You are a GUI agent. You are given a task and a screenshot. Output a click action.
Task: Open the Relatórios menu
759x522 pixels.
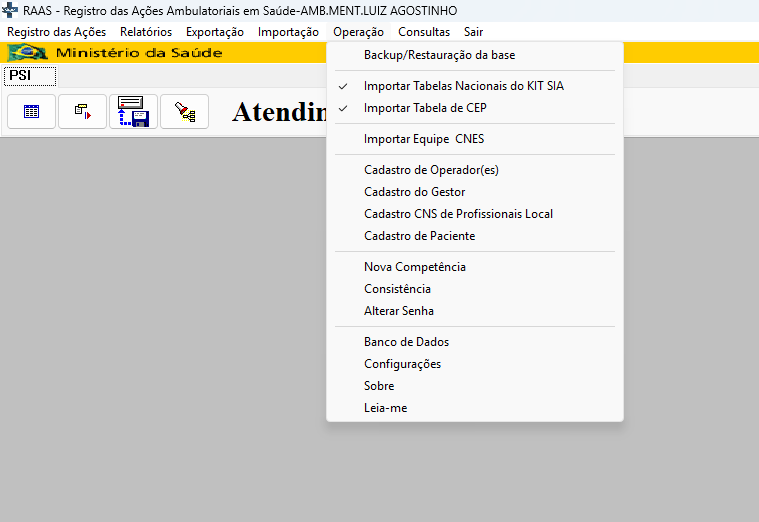pos(146,32)
